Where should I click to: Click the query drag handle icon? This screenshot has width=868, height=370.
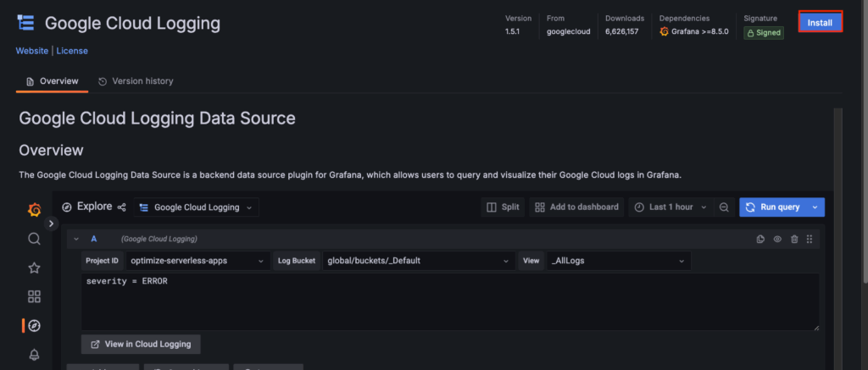coord(810,239)
